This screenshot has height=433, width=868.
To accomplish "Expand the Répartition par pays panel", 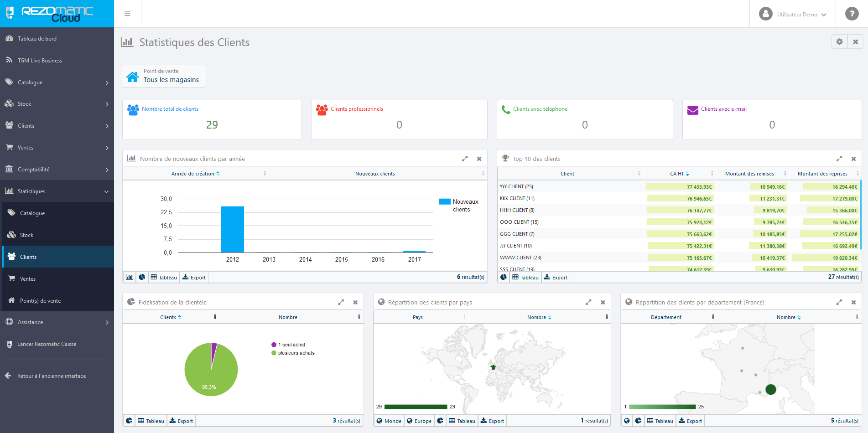I will 588,302.
